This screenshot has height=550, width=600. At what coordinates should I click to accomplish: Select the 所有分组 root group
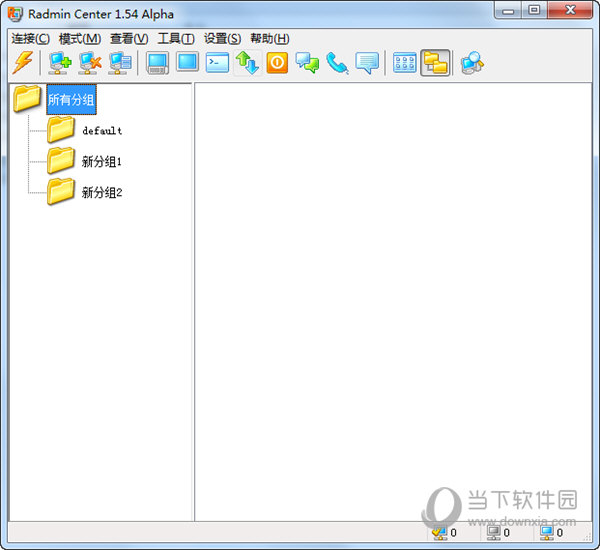tap(71, 100)
